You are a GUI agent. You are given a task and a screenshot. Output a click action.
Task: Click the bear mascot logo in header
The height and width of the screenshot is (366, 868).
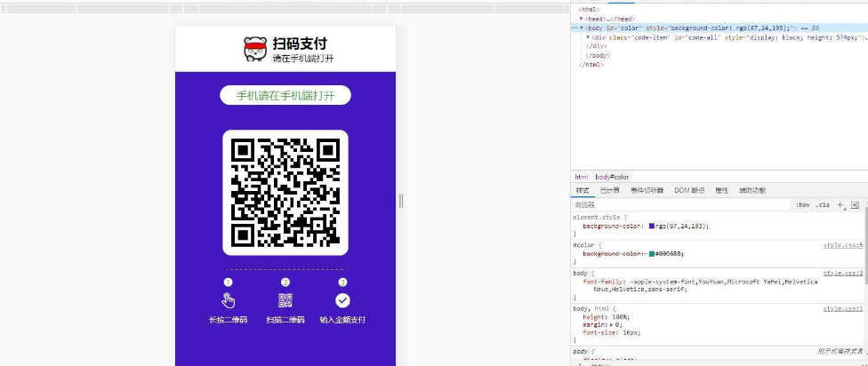pyautogui.click(x=255, y=49)
